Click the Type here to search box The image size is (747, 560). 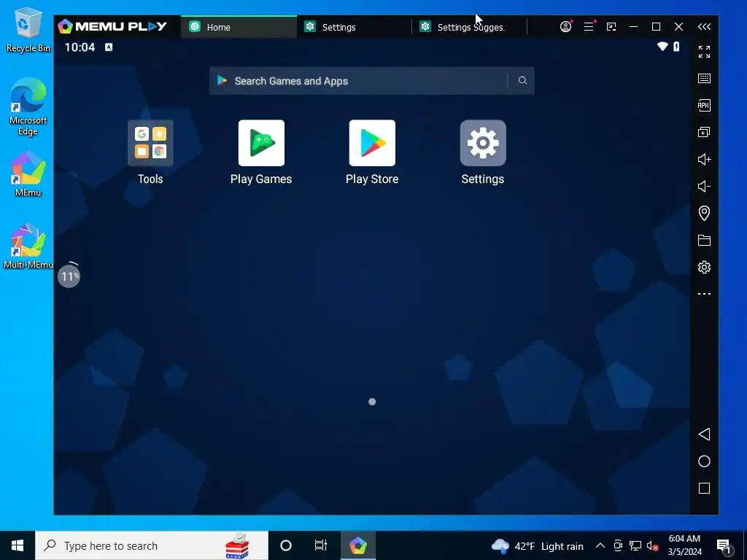pos(152,545)
